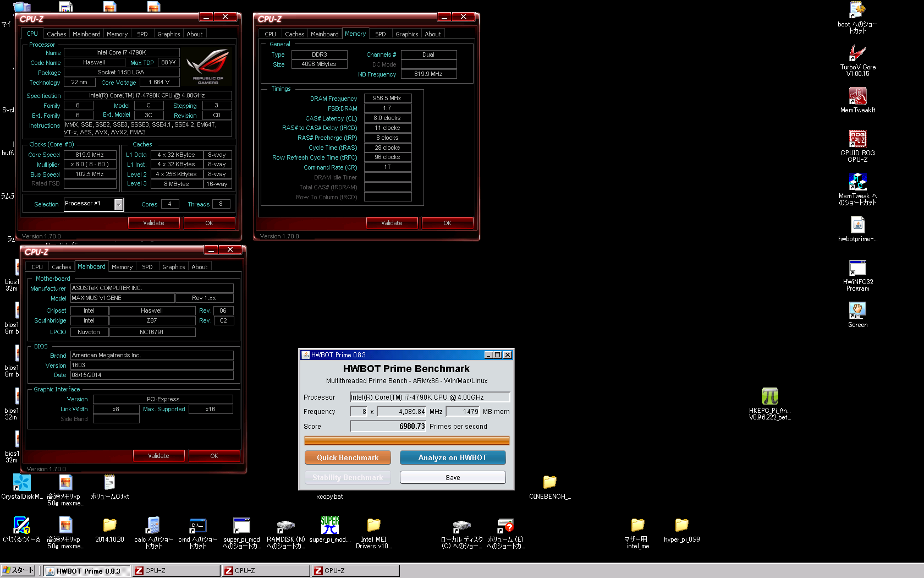Open the MemTweakIt desktop icon
Image resolution: width=924 pixels, height=578 pixels.
pyautogui.click(x=857, y=96)
